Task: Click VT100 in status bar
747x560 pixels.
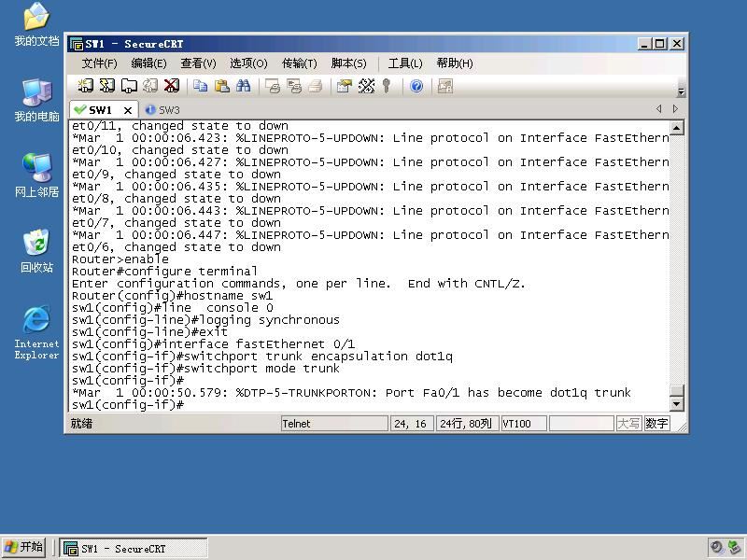Action: pos(524,424)
